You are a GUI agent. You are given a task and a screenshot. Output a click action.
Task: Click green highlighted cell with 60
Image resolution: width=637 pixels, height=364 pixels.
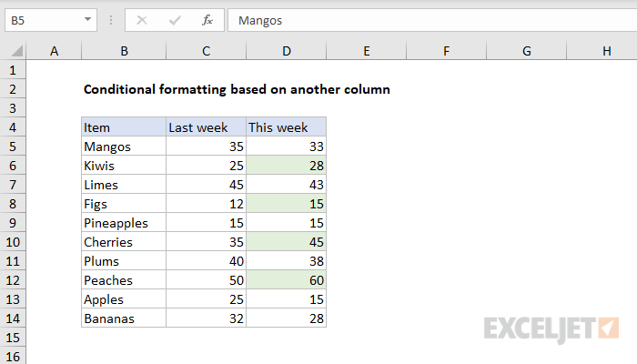[286, 280]
